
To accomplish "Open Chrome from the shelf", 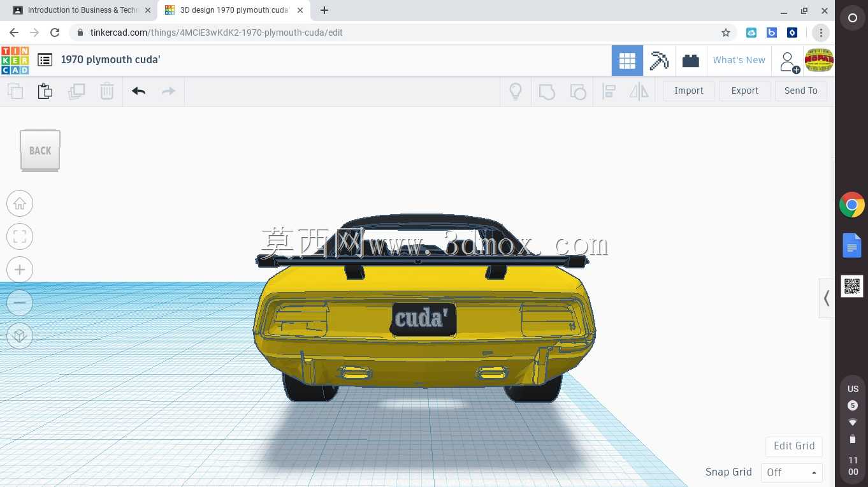I will (x=851, y=205).
